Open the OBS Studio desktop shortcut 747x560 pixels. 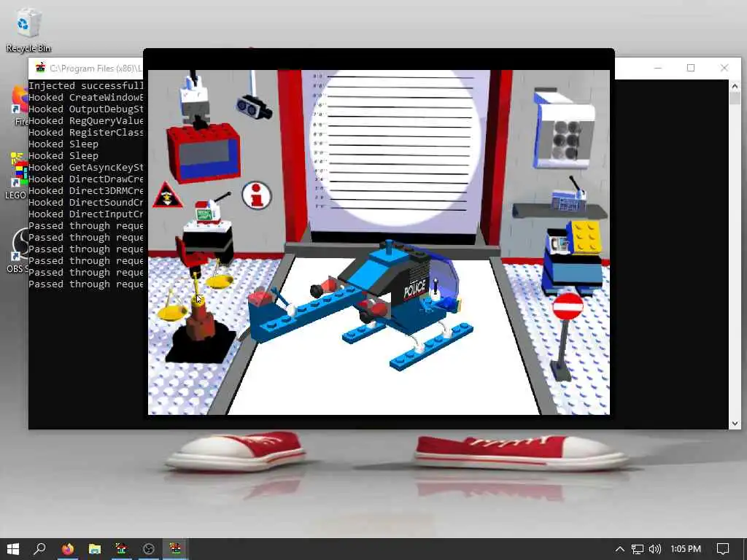[18, 251]
